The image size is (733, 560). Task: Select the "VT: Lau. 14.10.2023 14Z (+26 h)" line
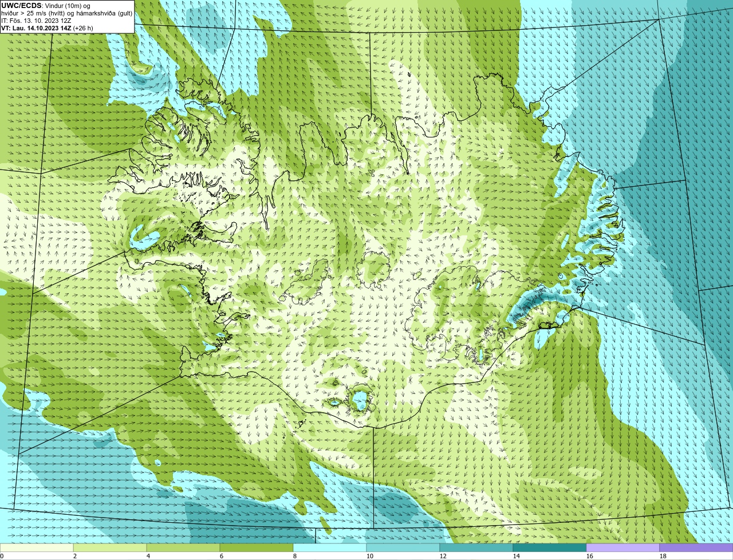[x=47, y=27]
